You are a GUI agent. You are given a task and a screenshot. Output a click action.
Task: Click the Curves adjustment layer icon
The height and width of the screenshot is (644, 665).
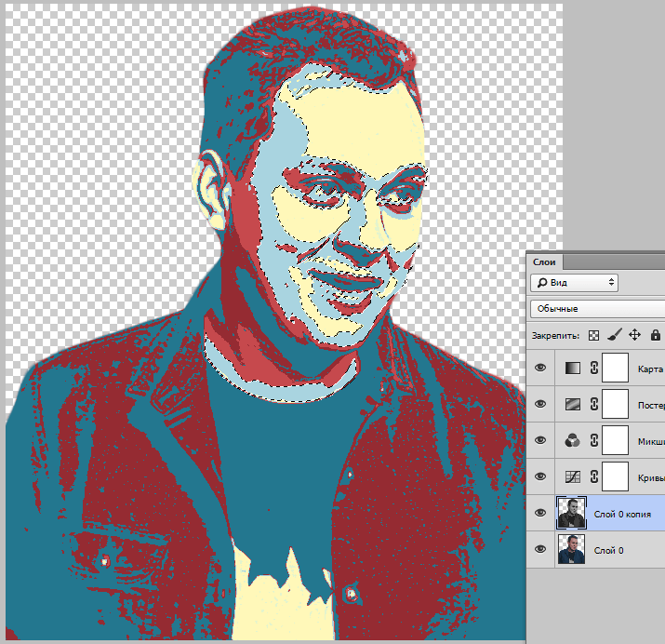coord(573,477)
